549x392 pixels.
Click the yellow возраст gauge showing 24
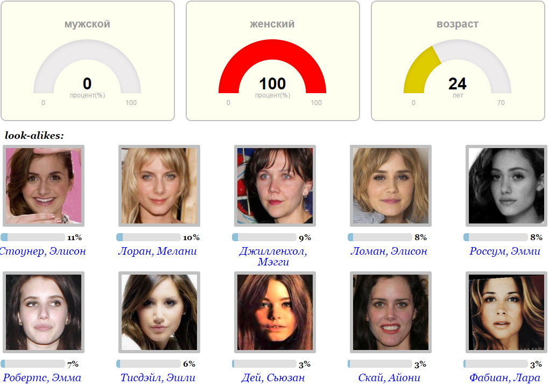(457, 67)
